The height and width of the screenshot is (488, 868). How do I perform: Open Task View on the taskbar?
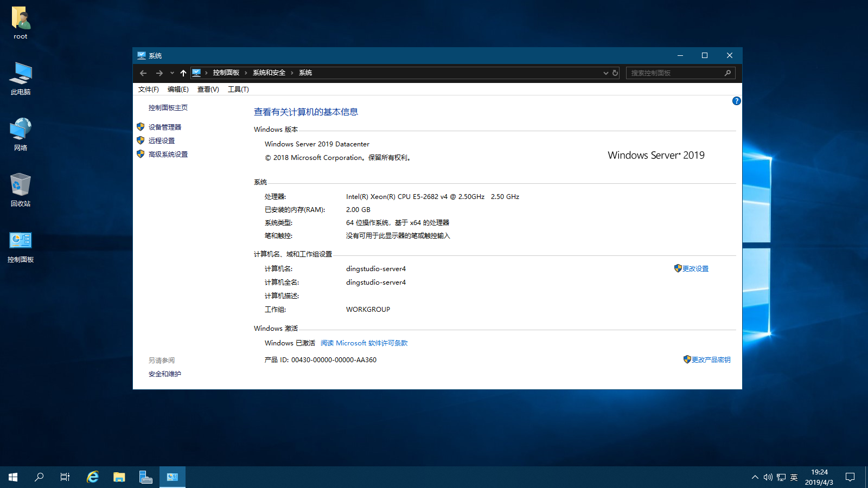[65, 477]
